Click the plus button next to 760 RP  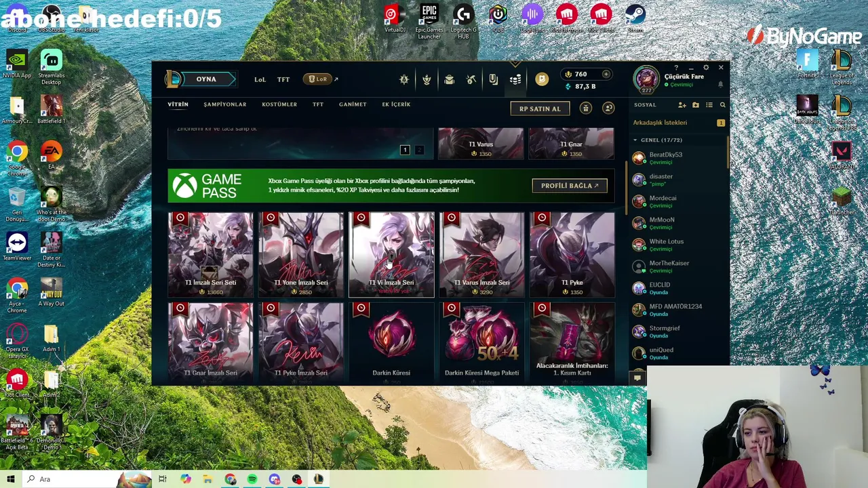[x=606, y=74]
